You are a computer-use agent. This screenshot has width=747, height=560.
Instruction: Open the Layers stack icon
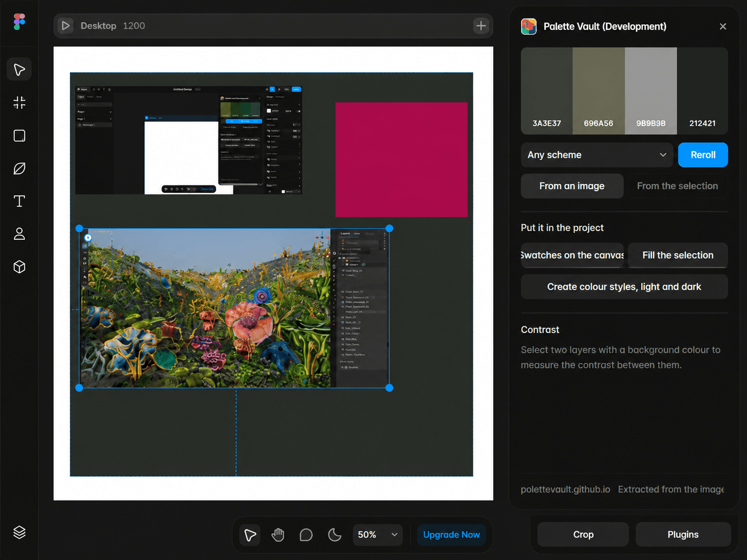(19, 532)
